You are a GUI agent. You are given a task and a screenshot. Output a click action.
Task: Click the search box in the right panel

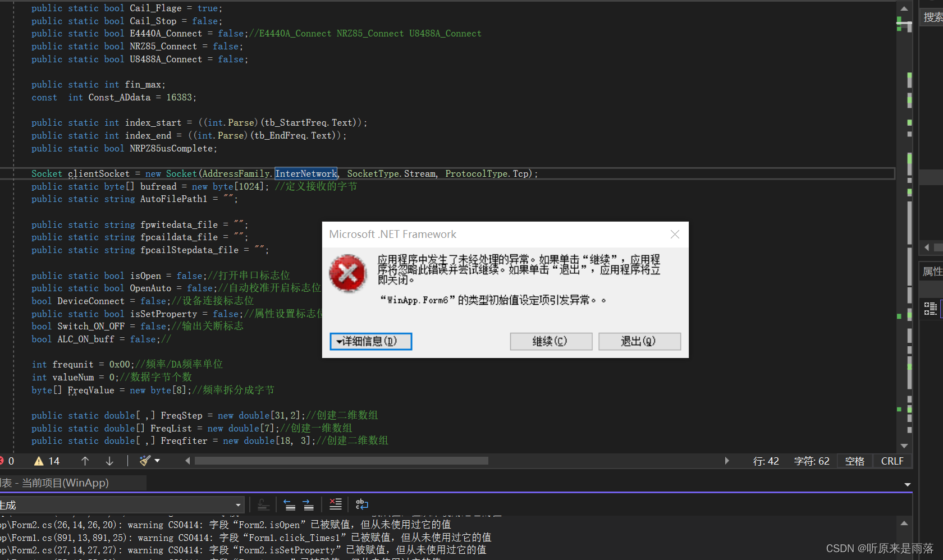932,17
